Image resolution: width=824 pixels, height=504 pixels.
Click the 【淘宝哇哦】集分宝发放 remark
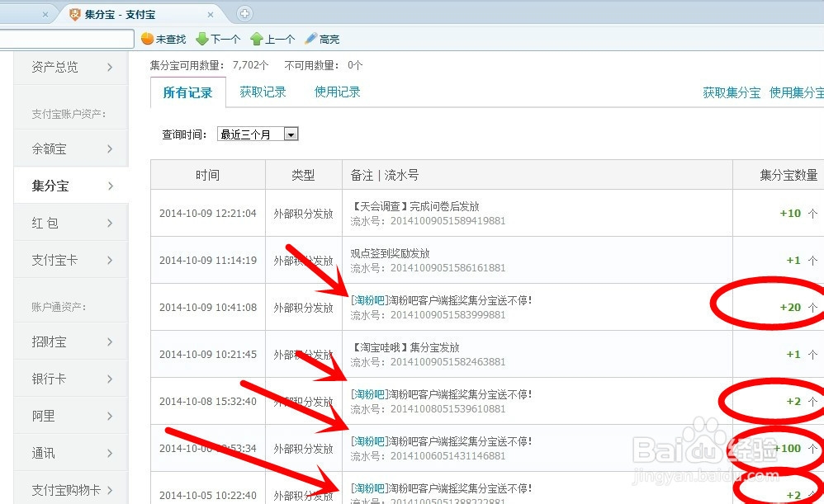point(405,347)
